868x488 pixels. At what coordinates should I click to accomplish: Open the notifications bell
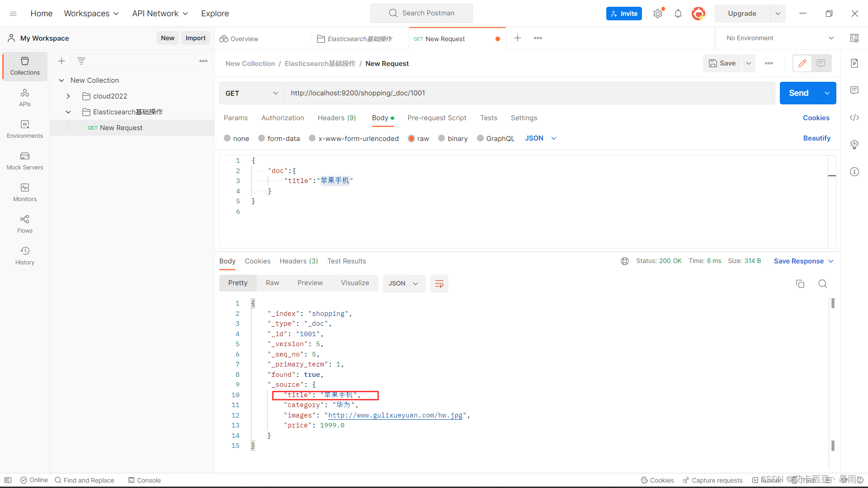678,14
